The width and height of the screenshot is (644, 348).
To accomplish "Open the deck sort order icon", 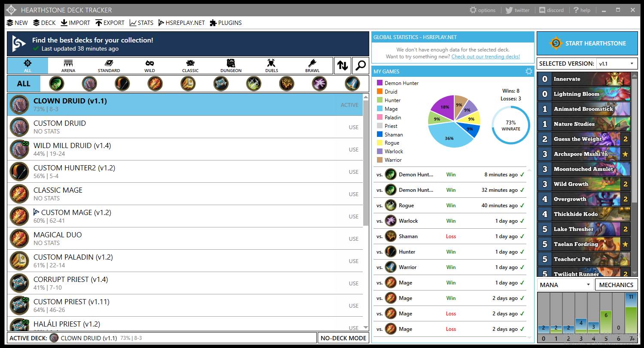I will pos(343,65).
